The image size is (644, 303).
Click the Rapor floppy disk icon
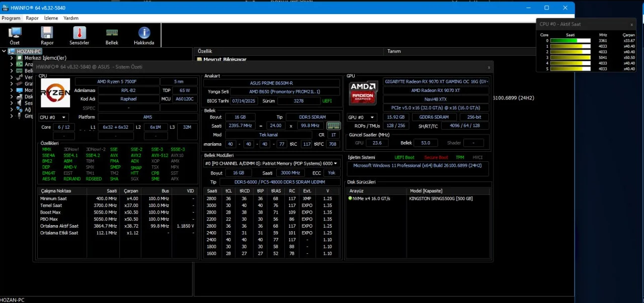click(47, 35)
